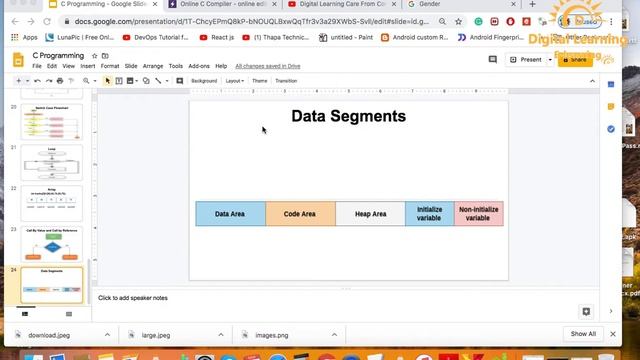Image resolution: width=640 pixels, height=360 pixels.
Task: Bookmark this page with star icon
Action: click(x=458, y=22)
